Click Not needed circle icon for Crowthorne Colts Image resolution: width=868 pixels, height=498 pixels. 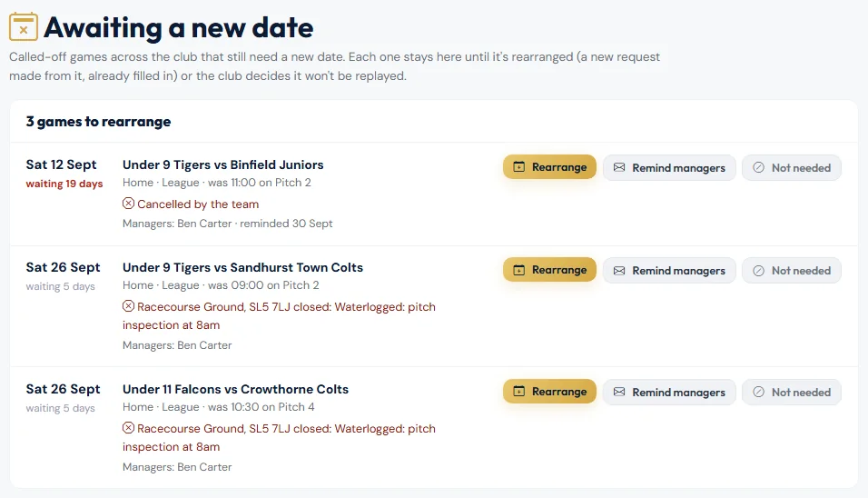[x=758, y=392]
